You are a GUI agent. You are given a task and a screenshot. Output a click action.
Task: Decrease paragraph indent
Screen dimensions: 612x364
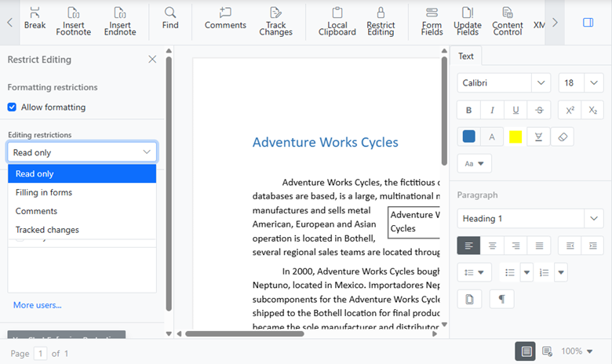tap(570, 246)
